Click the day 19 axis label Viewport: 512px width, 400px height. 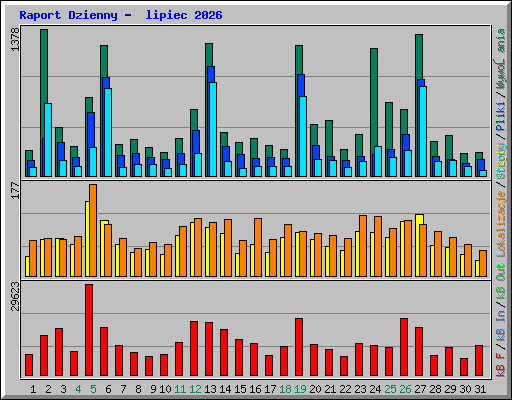[300, 389]
